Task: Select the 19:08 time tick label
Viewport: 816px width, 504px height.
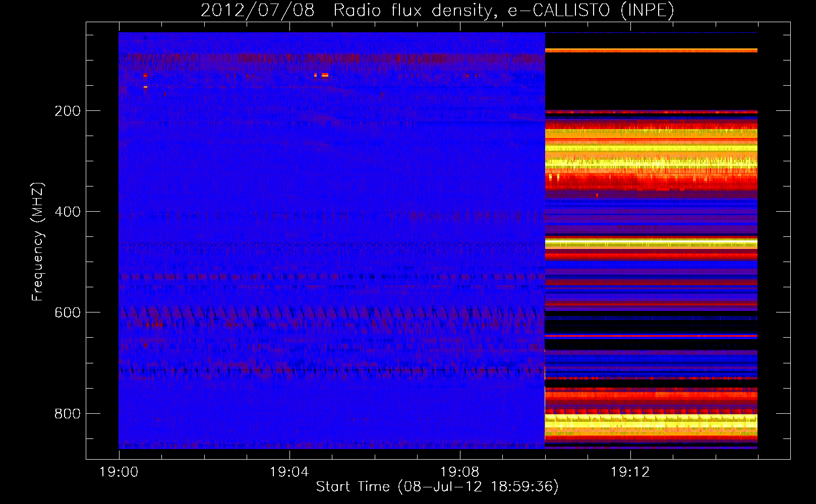Action: click(460, 472)
